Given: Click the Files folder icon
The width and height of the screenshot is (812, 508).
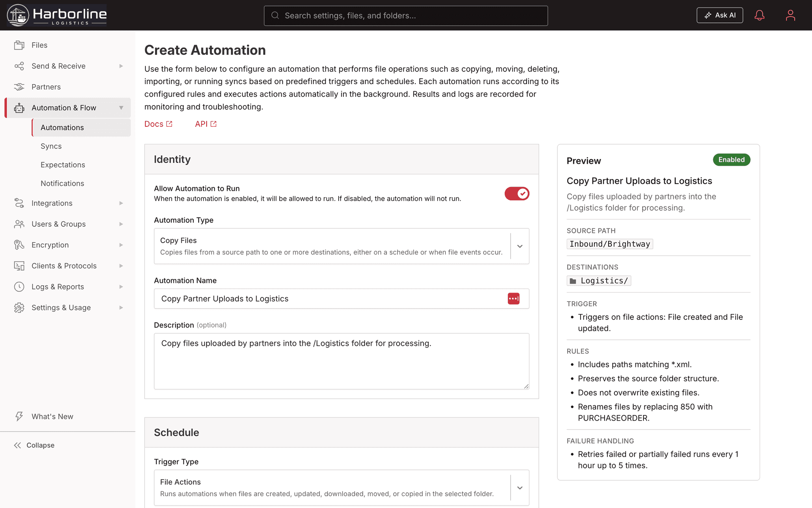Looking at the screenshot, I should point(19,45).
